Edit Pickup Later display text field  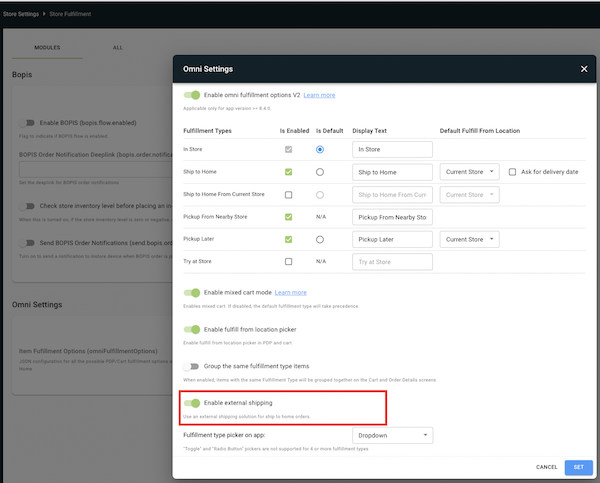click(x=392, y=239)
